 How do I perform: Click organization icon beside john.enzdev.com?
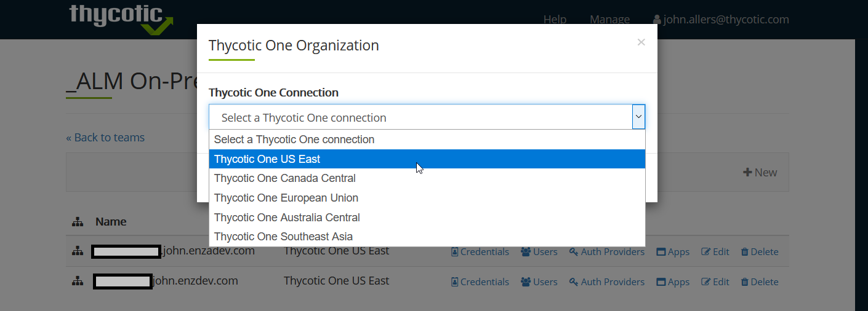[77, 281]
